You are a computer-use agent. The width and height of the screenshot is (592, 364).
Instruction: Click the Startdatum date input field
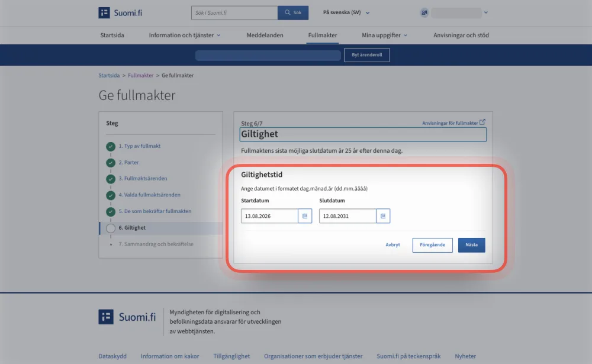tap(269, 216)
